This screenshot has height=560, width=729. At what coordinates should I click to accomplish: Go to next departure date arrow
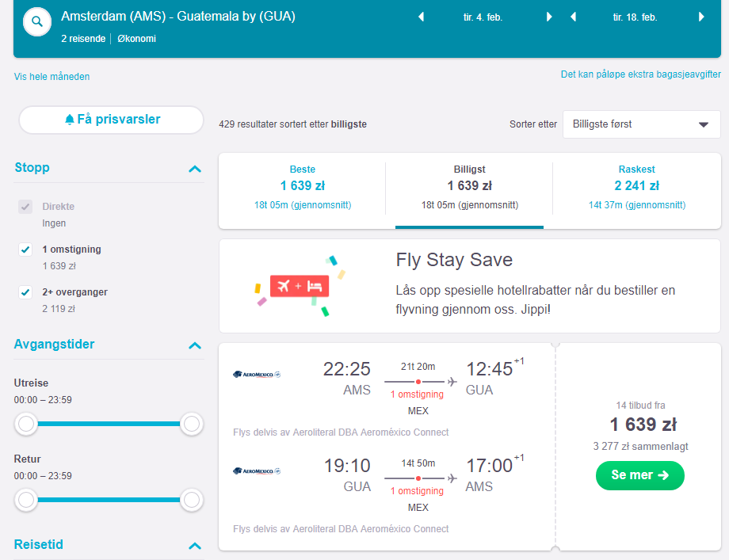(549, 17)
